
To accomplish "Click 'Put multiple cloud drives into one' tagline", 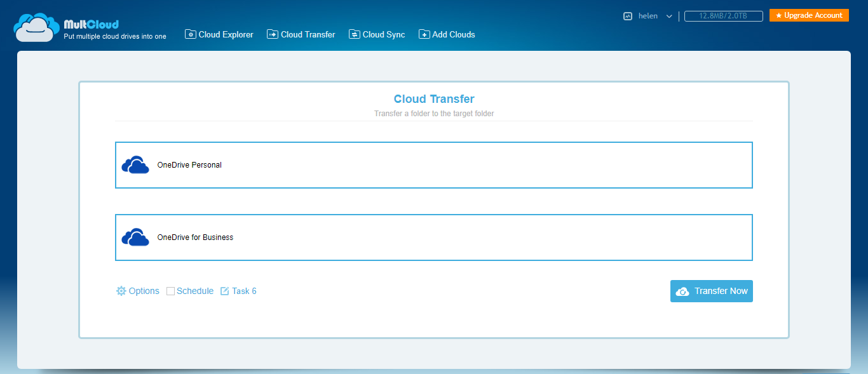I will pyautogui.click(x=115, y=36).
